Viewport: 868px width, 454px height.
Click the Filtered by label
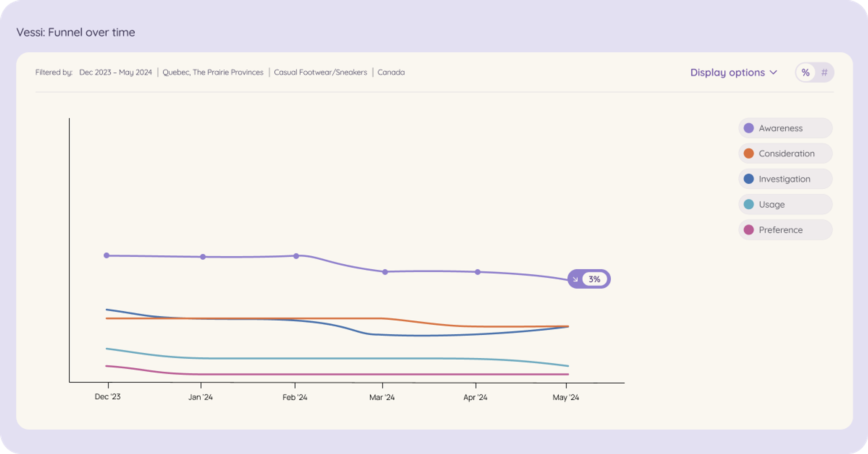[54, 72]
